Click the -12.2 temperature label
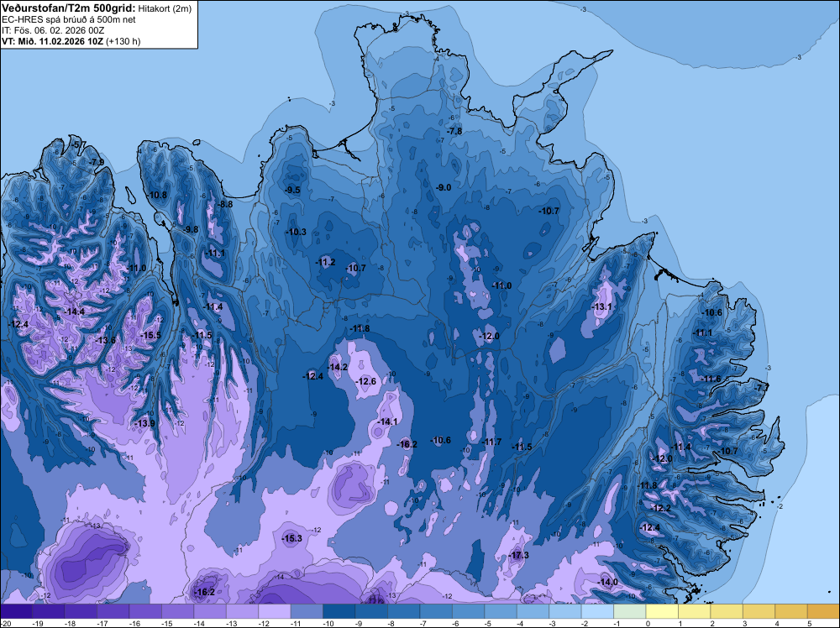 point(662,508)
